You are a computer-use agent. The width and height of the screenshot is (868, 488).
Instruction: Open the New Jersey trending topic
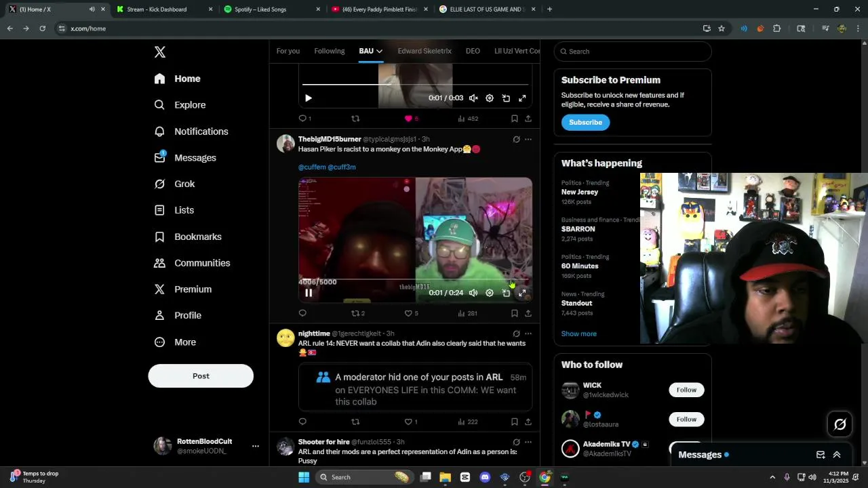pos(579,192)
